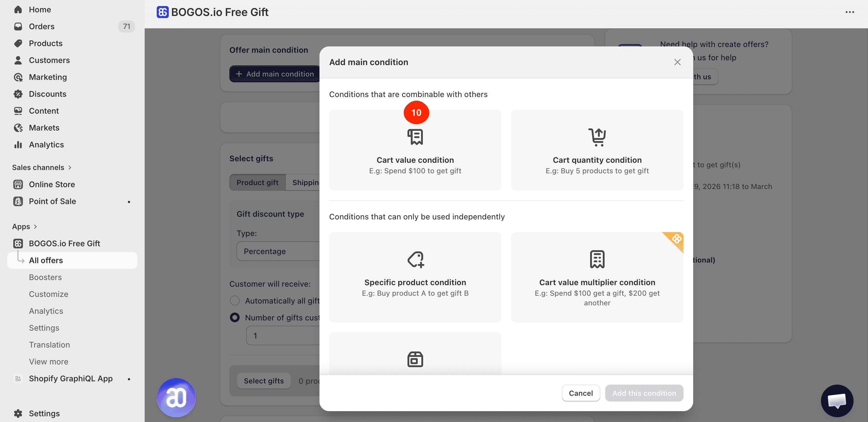The width and height of the screenshot is (868, 422).
Task: Click 'Conditions that are combinable with others' heading
Action: tap(408, 94)
